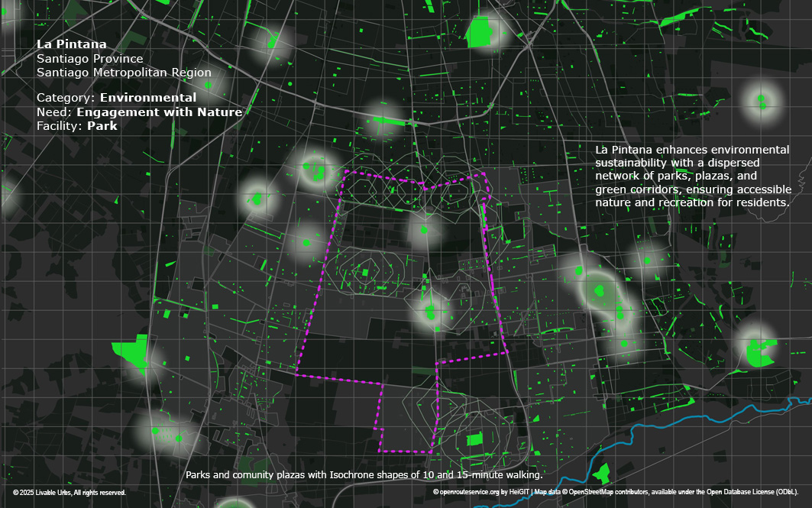Screen dimensions: 812x508
Task: Click the green park beside the river at bottom
Action: coord(602,473)
